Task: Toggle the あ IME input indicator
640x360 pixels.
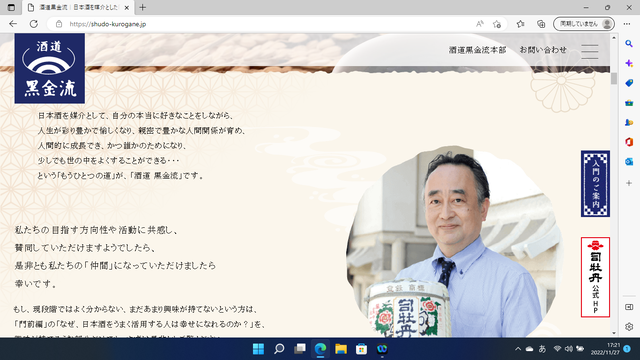Action: (542, 349)
